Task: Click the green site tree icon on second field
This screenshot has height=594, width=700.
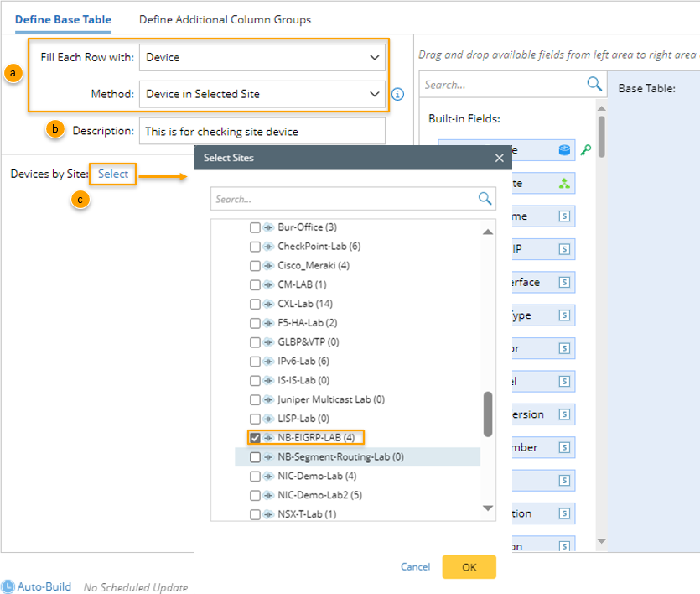Action: tap(564, 184)
